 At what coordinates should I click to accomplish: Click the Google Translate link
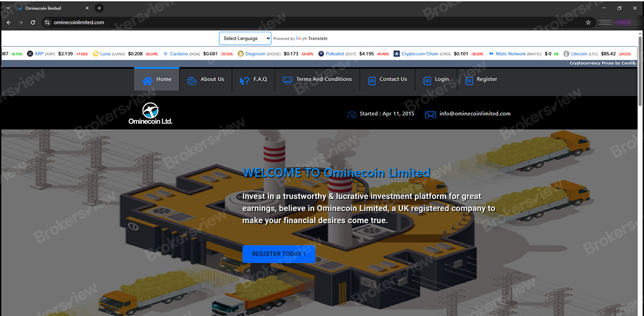(x=311, y=39)
